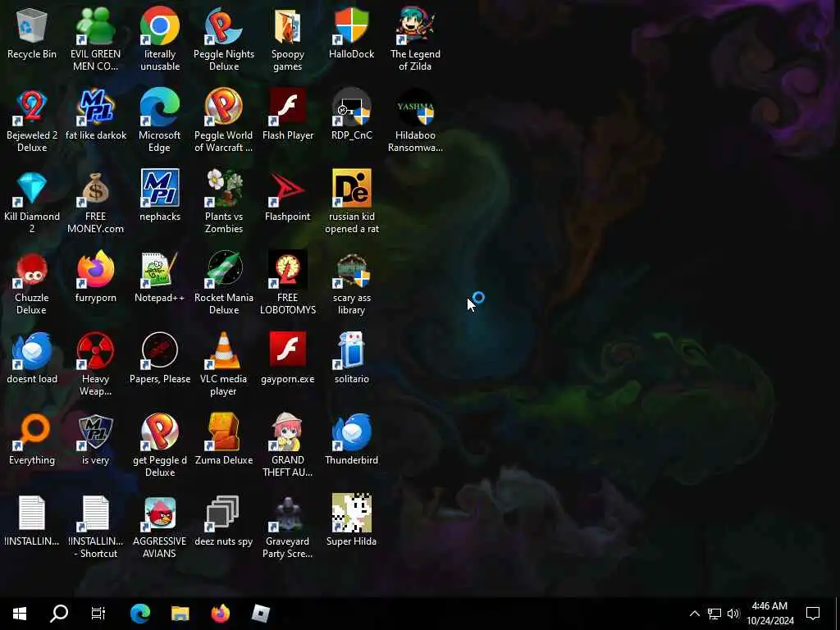Click the 'get Peggle d Deluxe' icon
Screen dimensions: 840x630
[x=160, y=445]
